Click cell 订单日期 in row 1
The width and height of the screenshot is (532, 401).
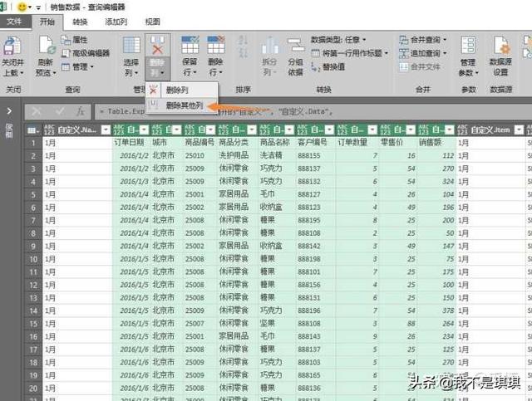[x=130, y=142]
